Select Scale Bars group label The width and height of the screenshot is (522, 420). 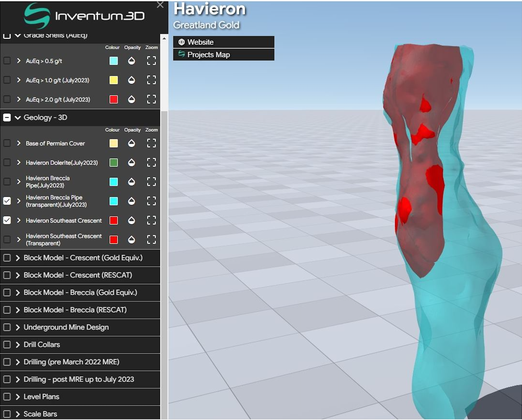40,414
